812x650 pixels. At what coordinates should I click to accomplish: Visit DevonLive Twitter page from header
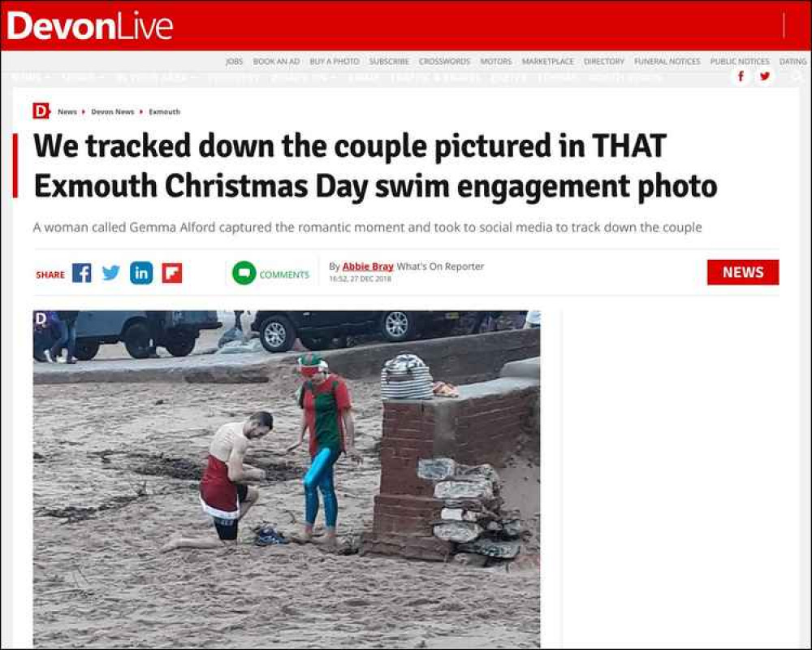(764, 76)
